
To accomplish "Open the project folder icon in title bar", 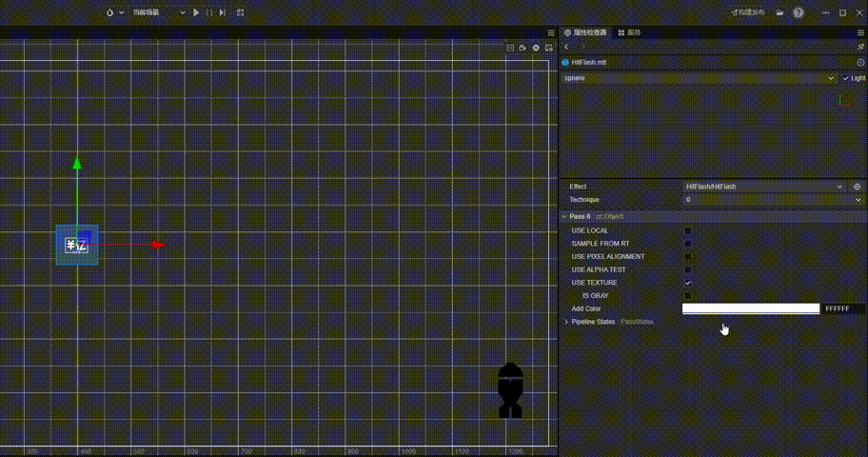I will (779, 12).
